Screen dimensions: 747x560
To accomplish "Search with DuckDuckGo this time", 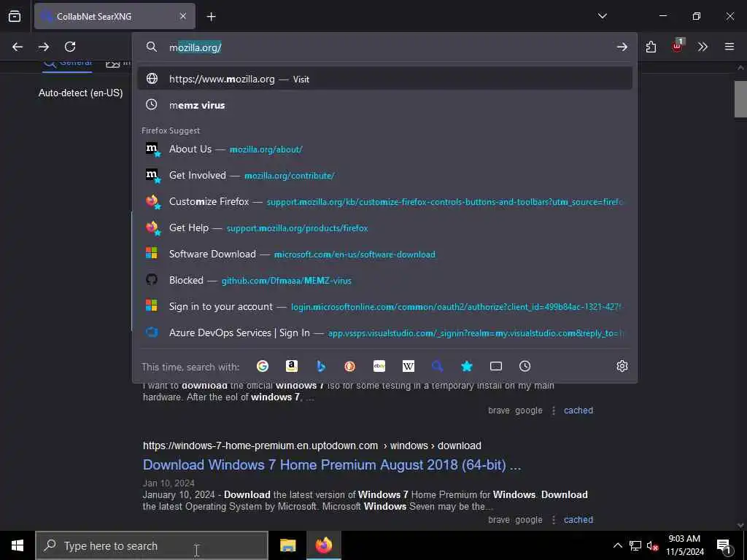I will 349,366.
